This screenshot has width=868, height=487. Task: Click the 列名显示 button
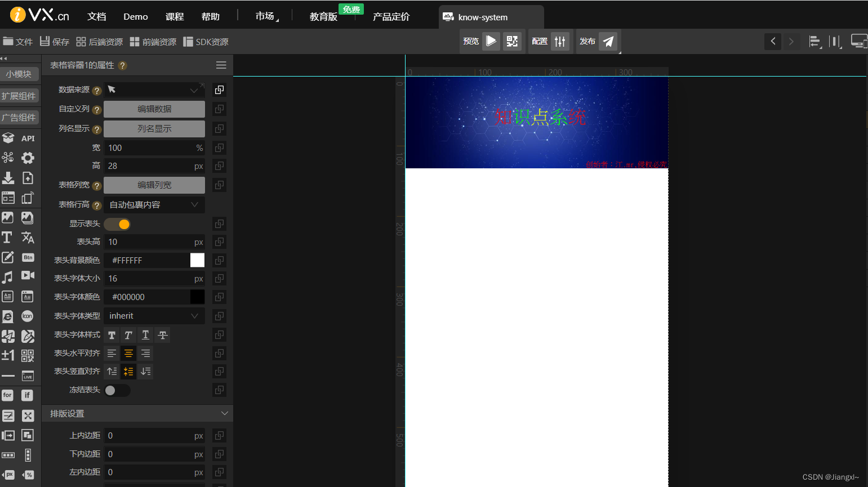coord(154,129)
